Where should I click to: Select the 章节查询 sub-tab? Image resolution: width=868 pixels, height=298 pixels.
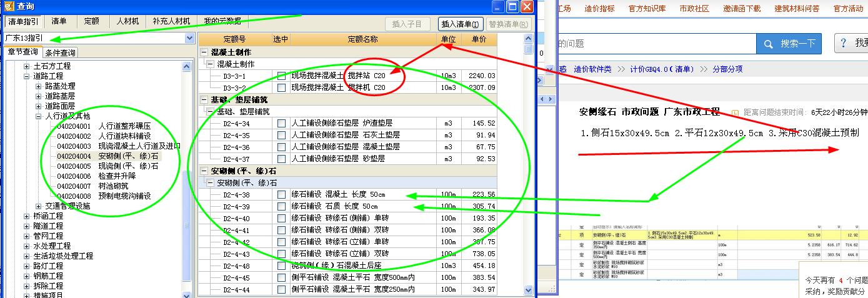[23, 52]
